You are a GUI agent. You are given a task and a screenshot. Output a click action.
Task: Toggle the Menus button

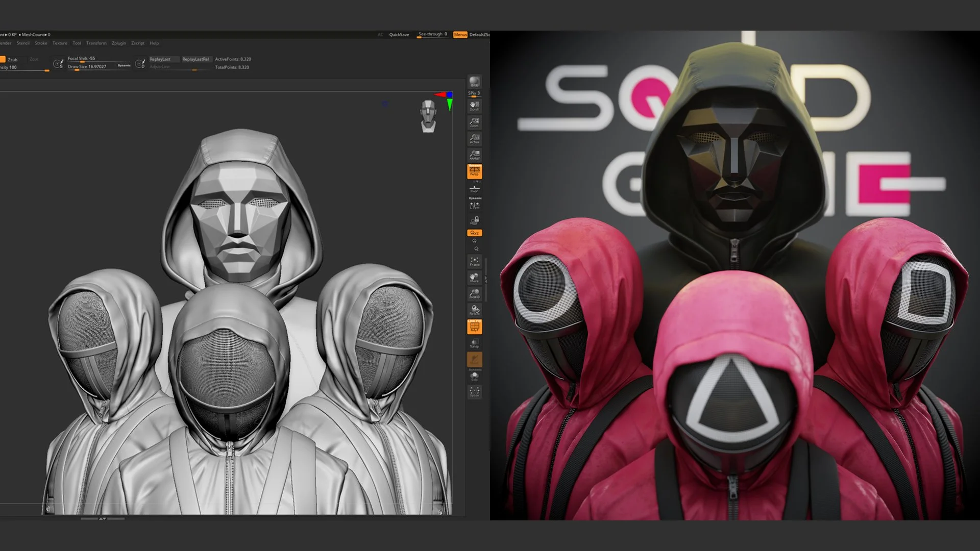point(460,35)
